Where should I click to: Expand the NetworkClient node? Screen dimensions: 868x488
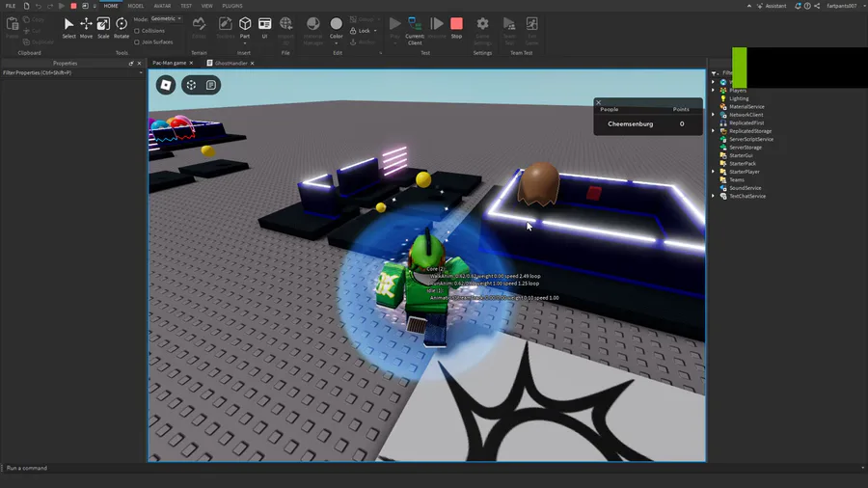713,115
